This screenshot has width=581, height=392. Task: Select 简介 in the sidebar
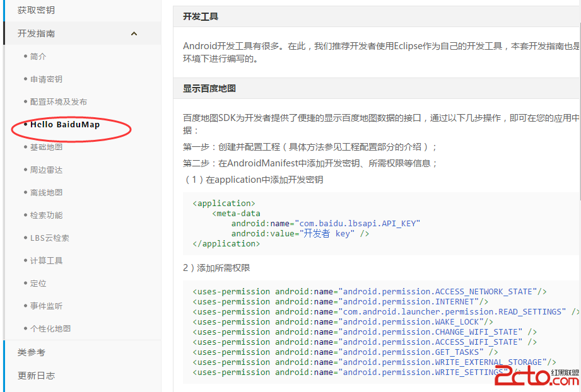pyautogui.click(x=38, y=56)
